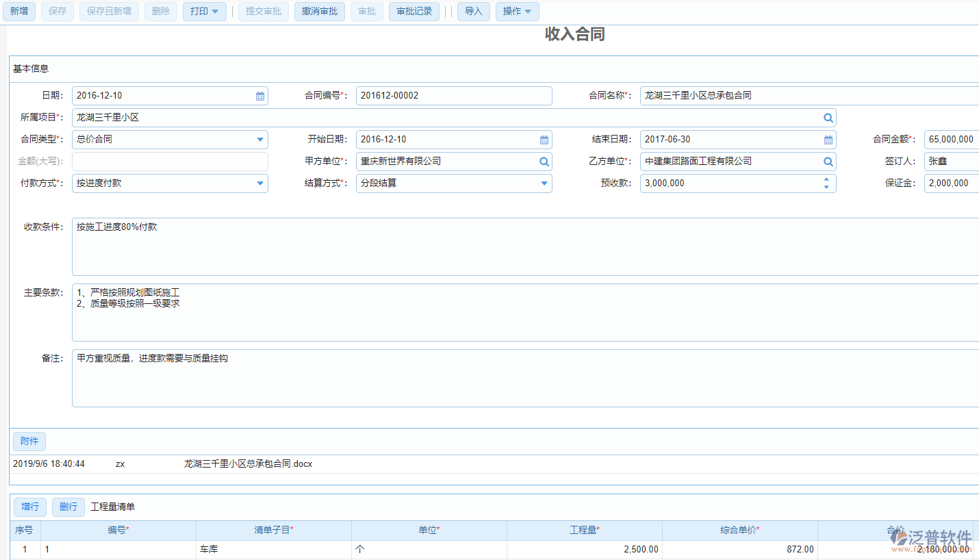Expand the 打印 button dropdown arrow

215,12
